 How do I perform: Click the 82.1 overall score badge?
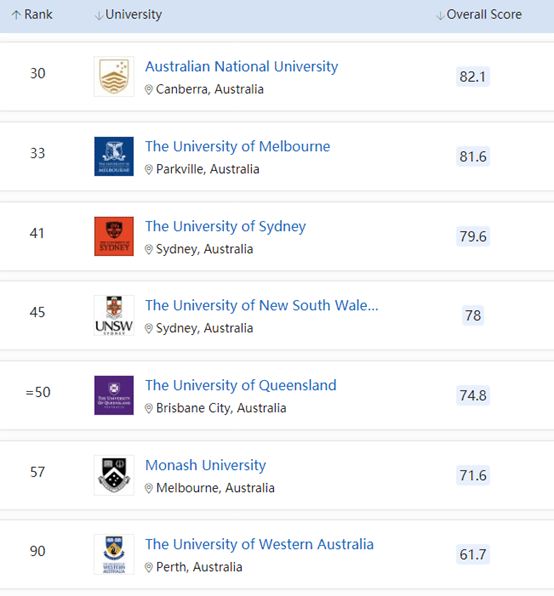(473, 76)
